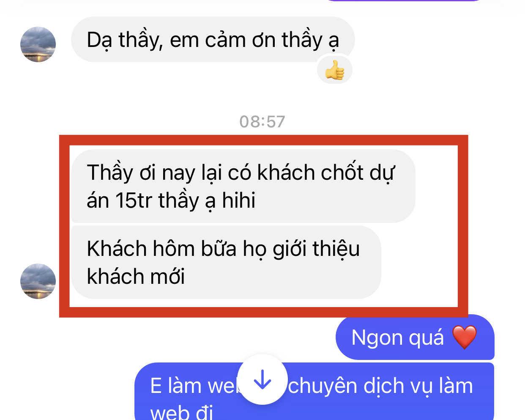The height and width of the screenshot is (420, 525).
Task: Tap the 'khách mới' text line
Action: pos(136,276)
